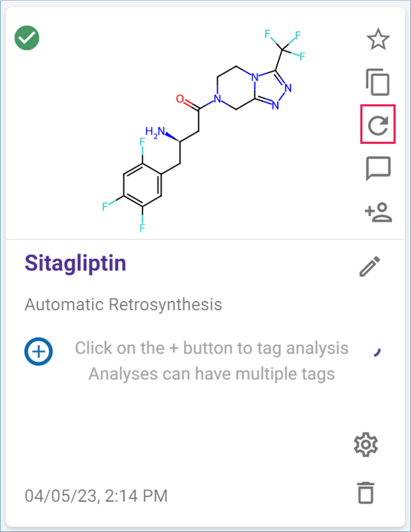
Task: Select the Automatic Retrosynthesis label
Action: point(123,305)
